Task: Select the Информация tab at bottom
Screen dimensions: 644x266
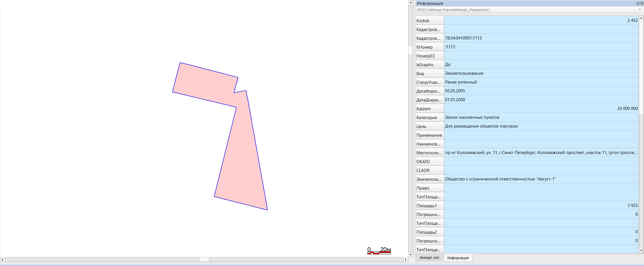Action: tap(458, 258)
